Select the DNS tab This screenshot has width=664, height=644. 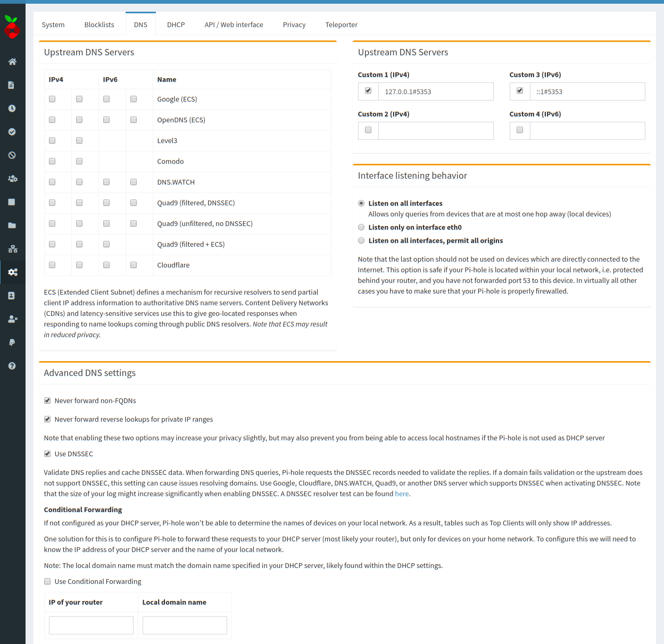coord(140,24)
